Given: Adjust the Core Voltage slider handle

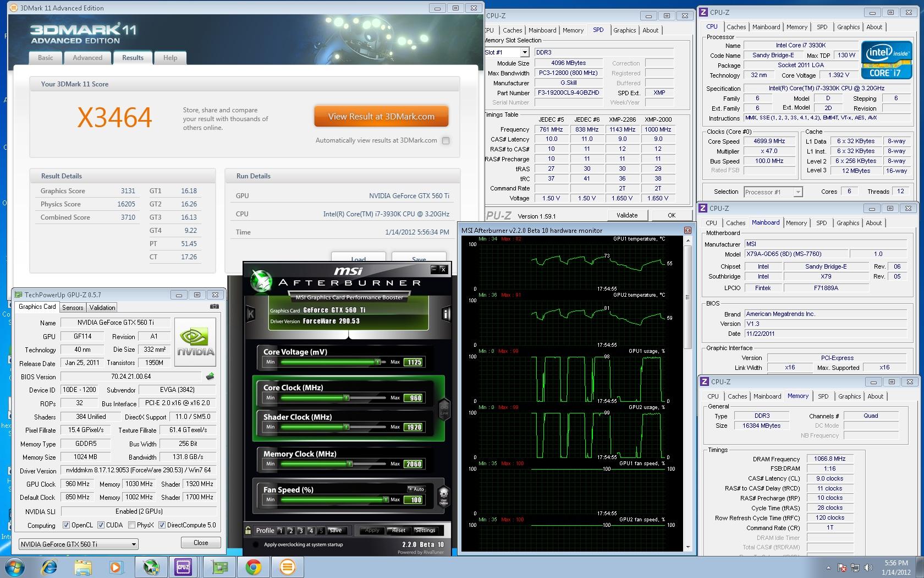Looking at the screenshot, I should 378,362.
